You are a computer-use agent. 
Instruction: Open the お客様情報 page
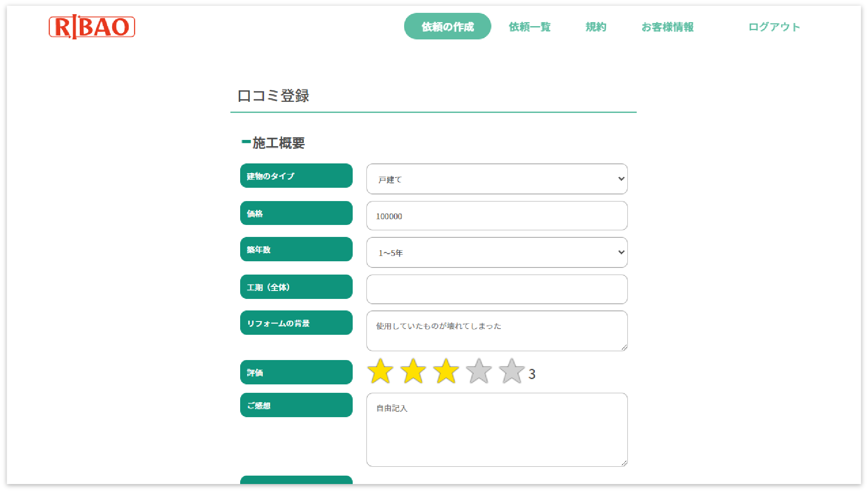668,27
